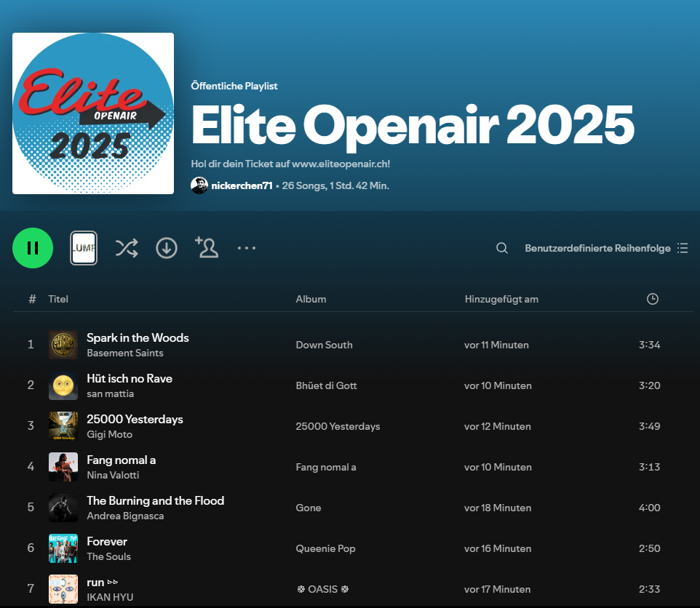Screen dimensions: 700x608
Task: Open the three-dots more options menu
Action: 247,248
